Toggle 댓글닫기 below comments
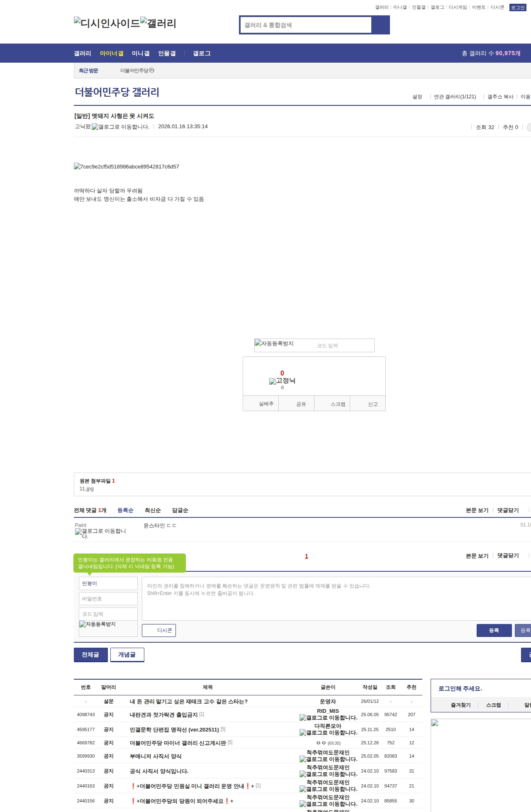 [508, 556]
